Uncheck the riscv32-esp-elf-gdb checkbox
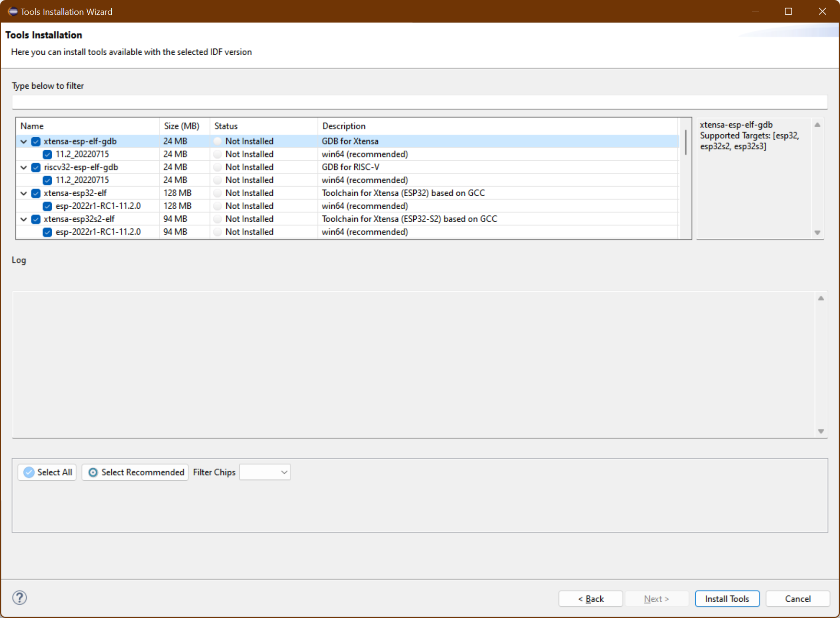This screenshot has width=840, height=618. tap(36, 167)
